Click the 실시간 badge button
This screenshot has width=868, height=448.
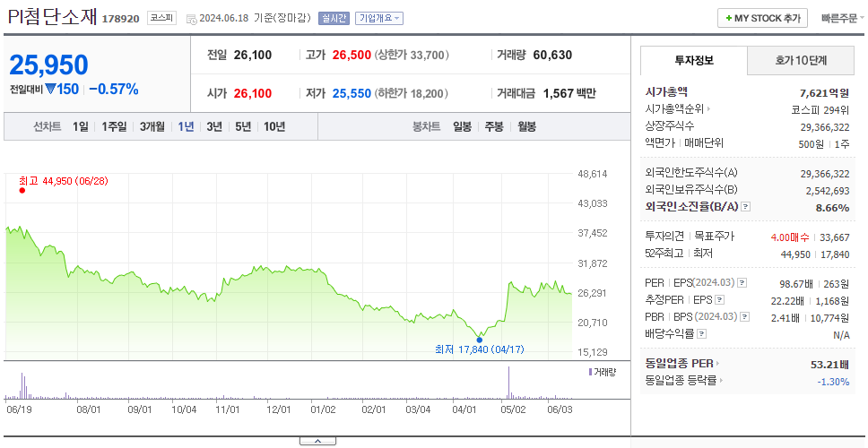(x=334, y=18)
